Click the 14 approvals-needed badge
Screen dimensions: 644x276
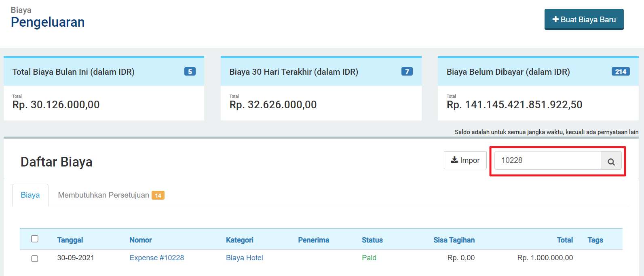tap(158, 196)
